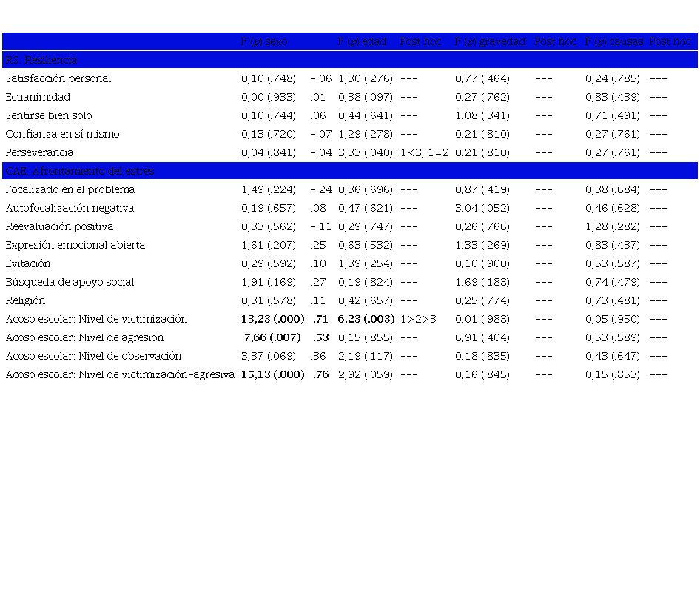Screen dimensions: 700x600
Task: Select the 'F (p) edad' column header
Action: (363, 42)
